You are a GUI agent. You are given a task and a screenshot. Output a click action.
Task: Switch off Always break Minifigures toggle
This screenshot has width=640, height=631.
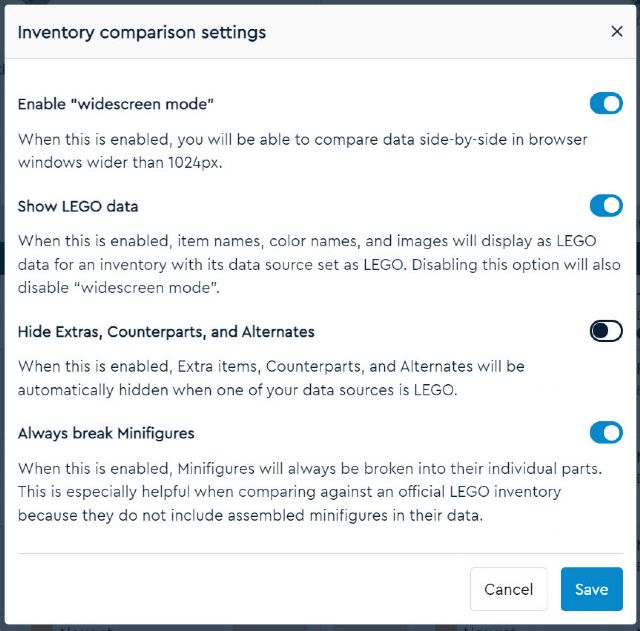pos(606,433)
